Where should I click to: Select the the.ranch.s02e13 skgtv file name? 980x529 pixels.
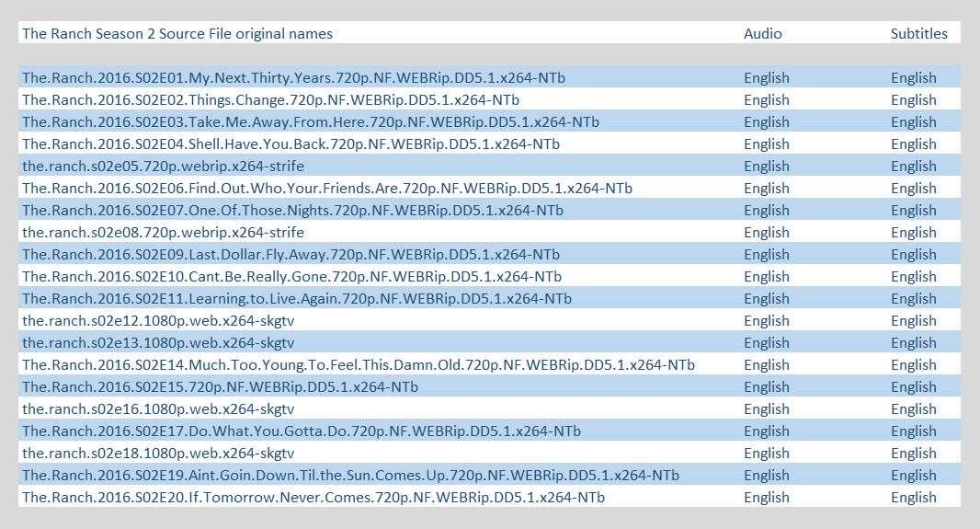coord(158,342)
